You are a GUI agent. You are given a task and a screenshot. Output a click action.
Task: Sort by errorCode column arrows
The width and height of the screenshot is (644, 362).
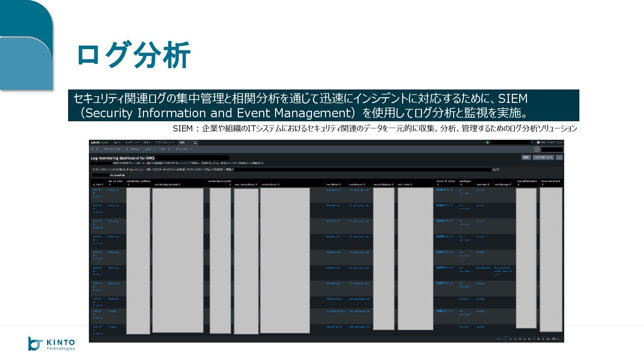click(x=488, y=185)
